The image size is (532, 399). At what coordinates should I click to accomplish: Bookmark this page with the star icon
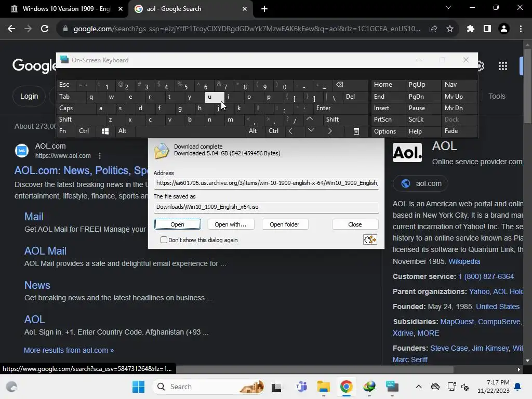[x=449, y=29]
